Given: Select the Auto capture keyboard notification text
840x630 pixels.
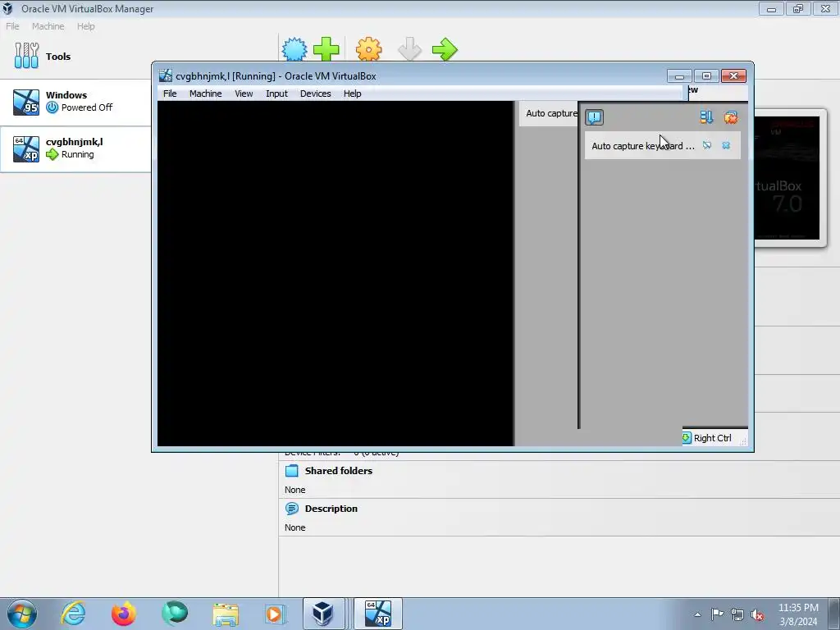Looking at the screenshot, I should coord(642,146).
